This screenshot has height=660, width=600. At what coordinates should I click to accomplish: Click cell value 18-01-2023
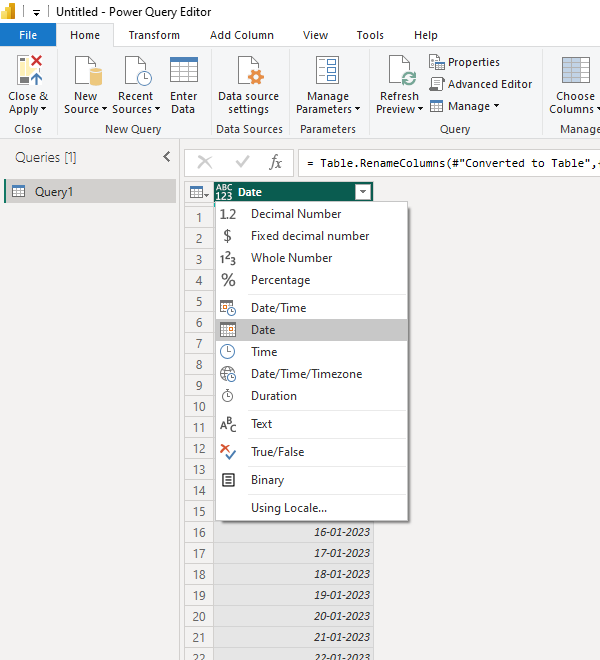(294, 575)
